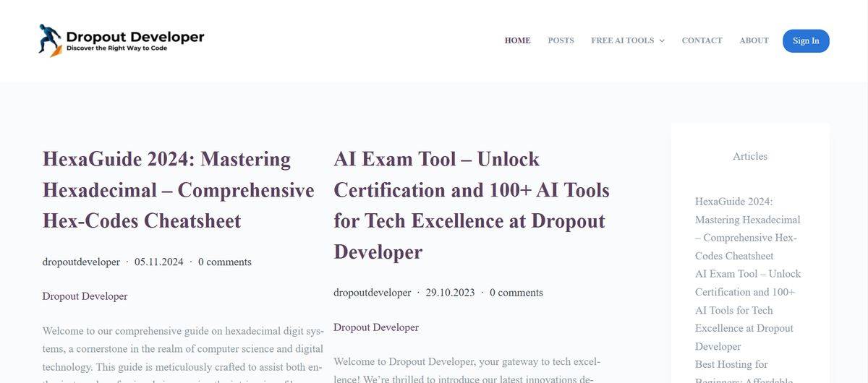The width and height of the screenshot is (868, 383).
Task: Open the HOME menu item
Action: 517,40
